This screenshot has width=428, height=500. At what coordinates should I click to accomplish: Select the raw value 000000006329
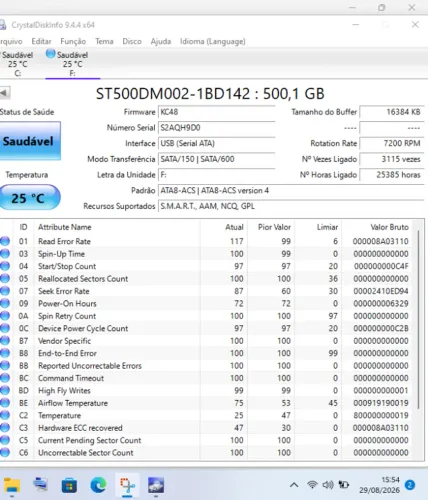[381, 303]
